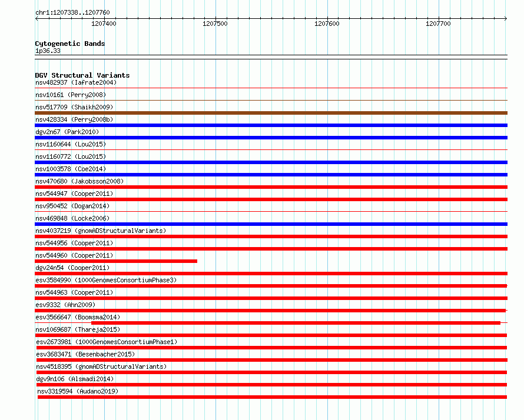Click the ruler's right arrow end
Screen dimensions: 524x420
coord(506,19)
